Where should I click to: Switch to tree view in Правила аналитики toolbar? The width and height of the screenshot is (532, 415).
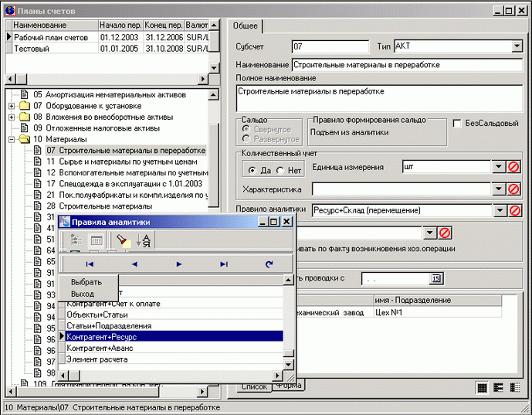click(76, 240)
